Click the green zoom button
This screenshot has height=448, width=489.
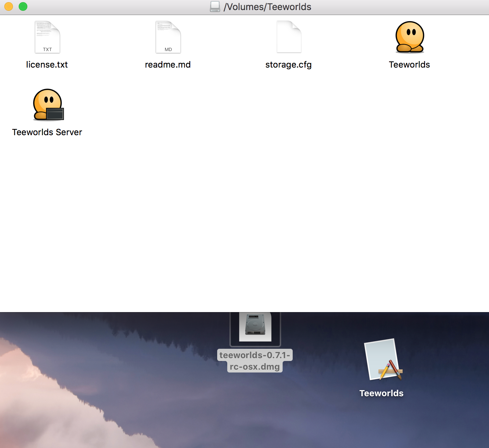[22, 6]
